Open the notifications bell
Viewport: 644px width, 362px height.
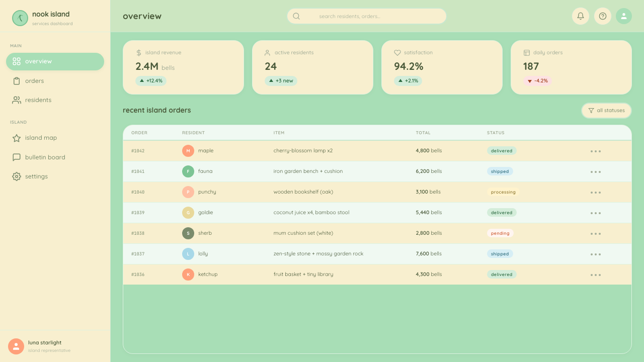click(x=581, y=16)
